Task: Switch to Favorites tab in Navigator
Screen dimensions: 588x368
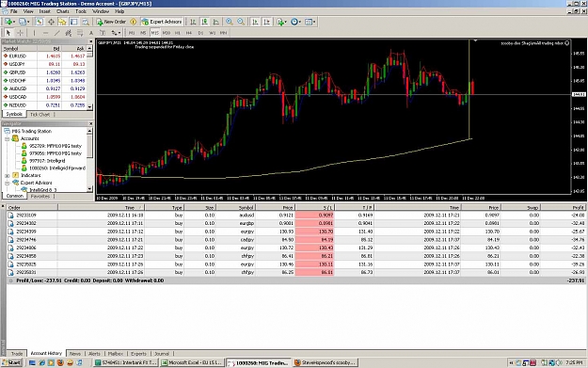Action: click(40, 196)
